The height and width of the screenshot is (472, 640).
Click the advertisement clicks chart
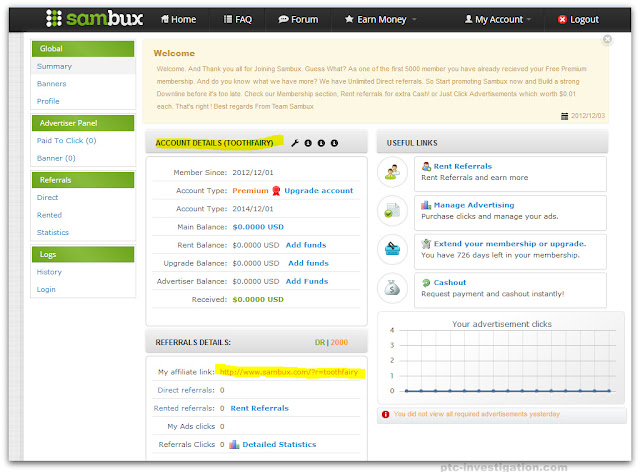pyautogui.click(x=501, y=358)
